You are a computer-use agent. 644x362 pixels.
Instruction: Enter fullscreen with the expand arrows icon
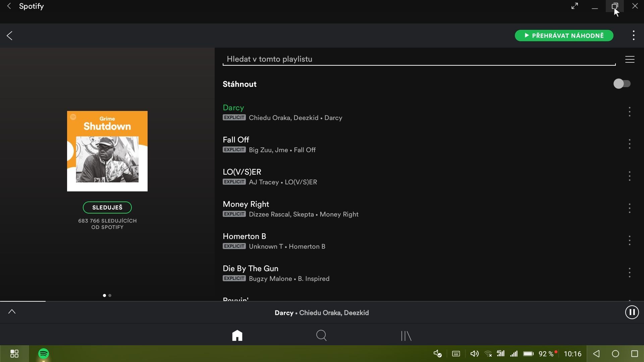pos(575,6)
